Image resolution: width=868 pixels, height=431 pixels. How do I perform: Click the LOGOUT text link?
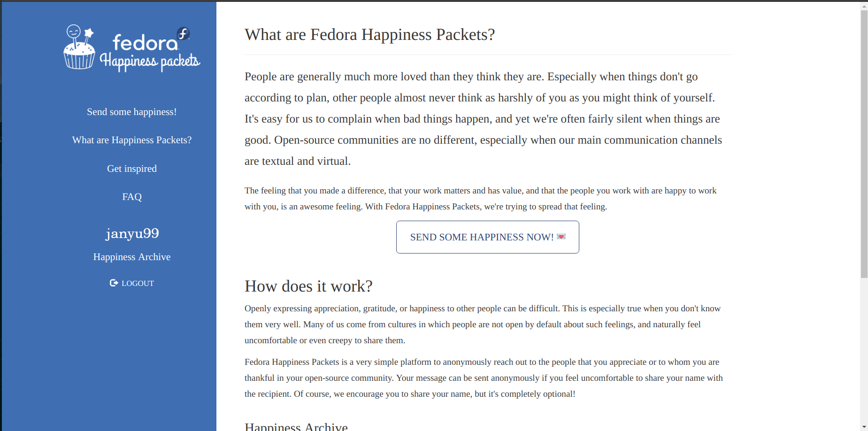click(x=138, y=283)
